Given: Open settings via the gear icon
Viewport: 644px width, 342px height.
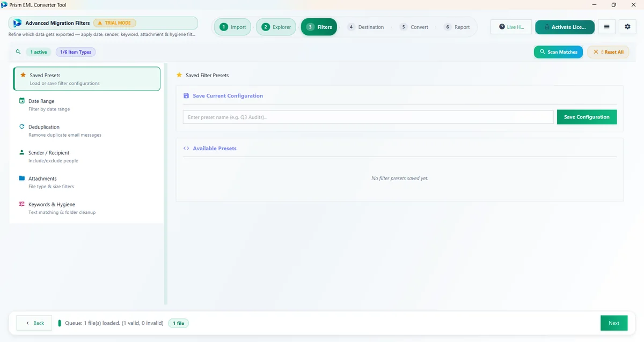Looking at the screenshot, I should [628, 27].
